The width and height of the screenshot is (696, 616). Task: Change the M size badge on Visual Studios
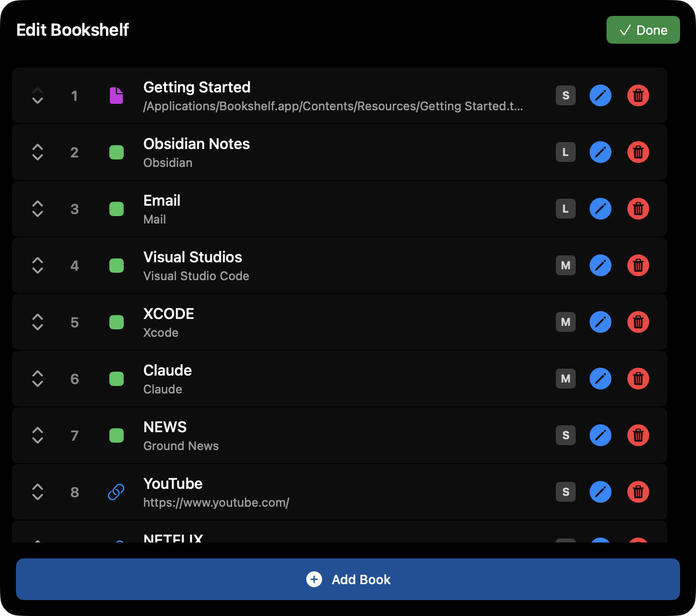pos(565,265)
